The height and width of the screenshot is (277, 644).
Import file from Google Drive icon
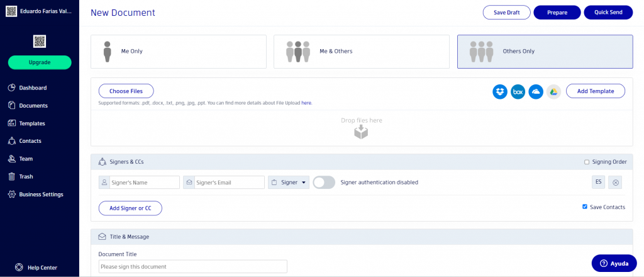[x=553, y=91]
